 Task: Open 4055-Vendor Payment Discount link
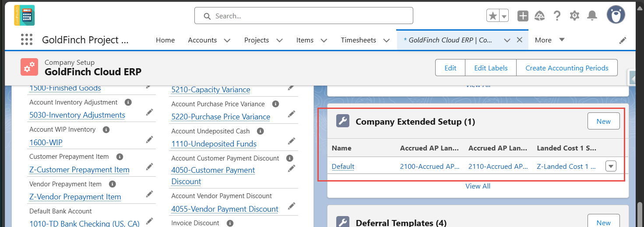(x=225, y=209)
